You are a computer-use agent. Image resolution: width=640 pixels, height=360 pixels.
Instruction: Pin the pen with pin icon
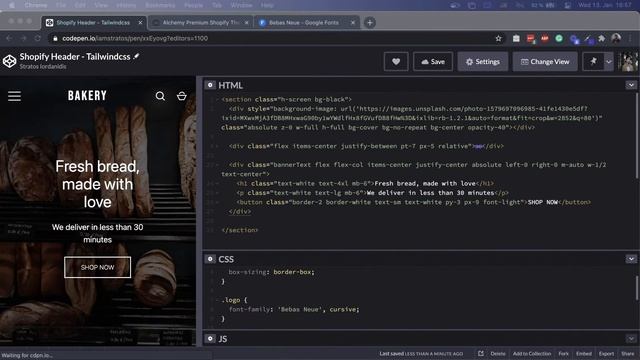coord(593,62)
